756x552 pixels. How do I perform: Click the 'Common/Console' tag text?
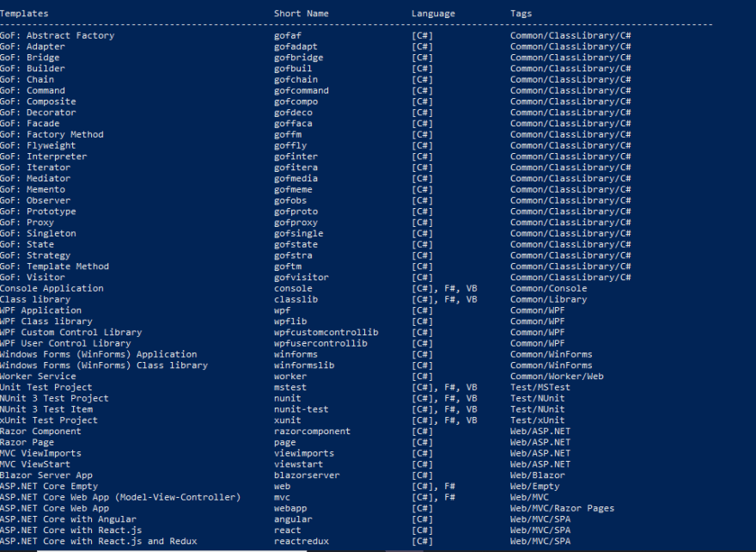point(549,289)
